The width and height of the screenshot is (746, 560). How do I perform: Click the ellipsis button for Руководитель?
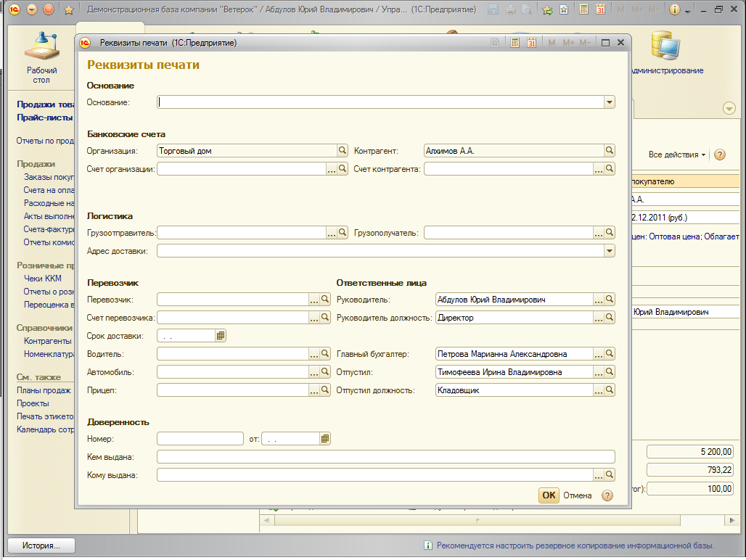[599, 300]
